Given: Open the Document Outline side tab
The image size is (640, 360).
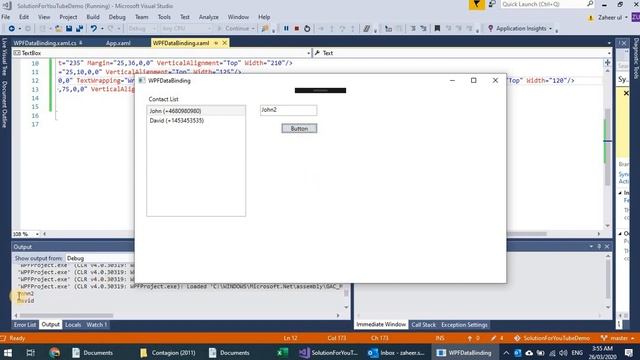Looking at the screenshot, I should coord(4,104).
